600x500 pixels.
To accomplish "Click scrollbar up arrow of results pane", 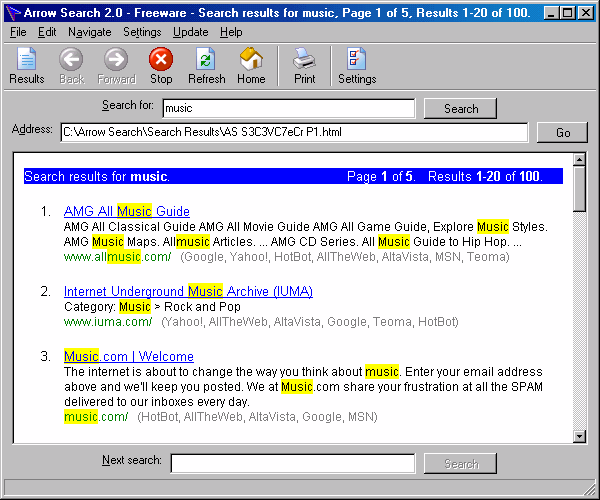I will tap(580, 160).
